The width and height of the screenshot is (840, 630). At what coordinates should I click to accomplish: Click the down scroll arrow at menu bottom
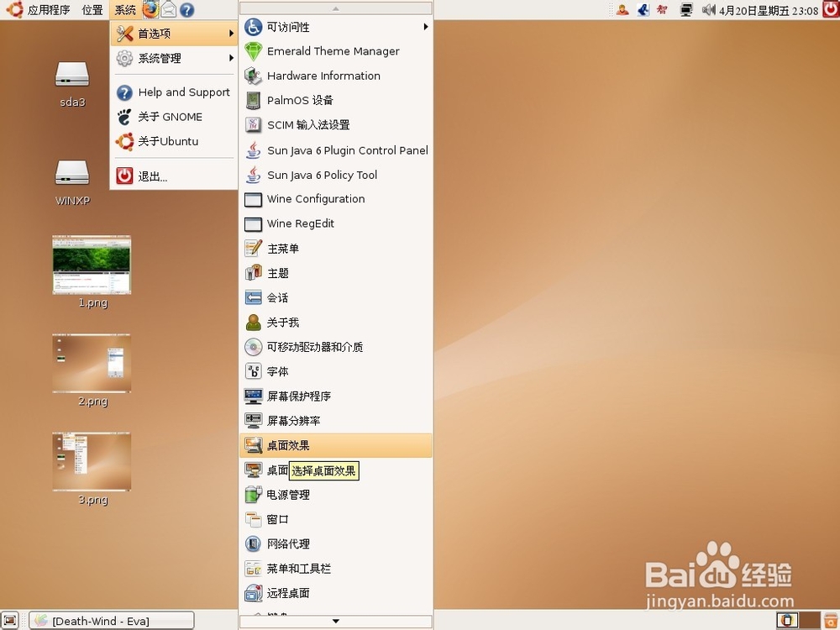click(335, 620)
